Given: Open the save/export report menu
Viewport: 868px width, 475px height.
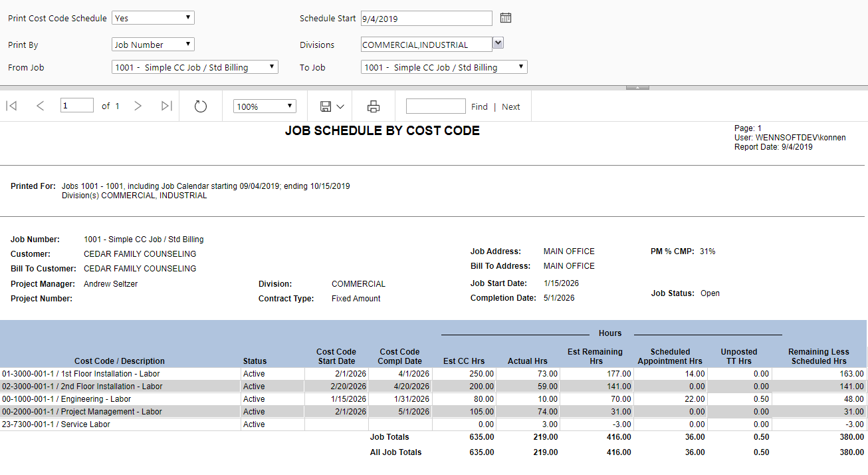Looking at the screenshot, I should point(332,106).
